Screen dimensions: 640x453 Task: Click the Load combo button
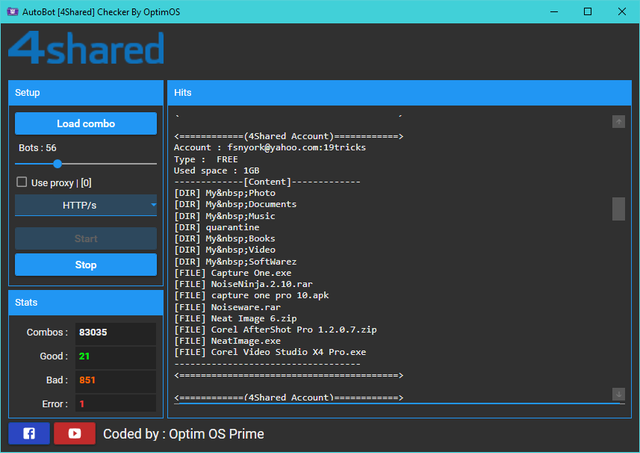(86, 123)
